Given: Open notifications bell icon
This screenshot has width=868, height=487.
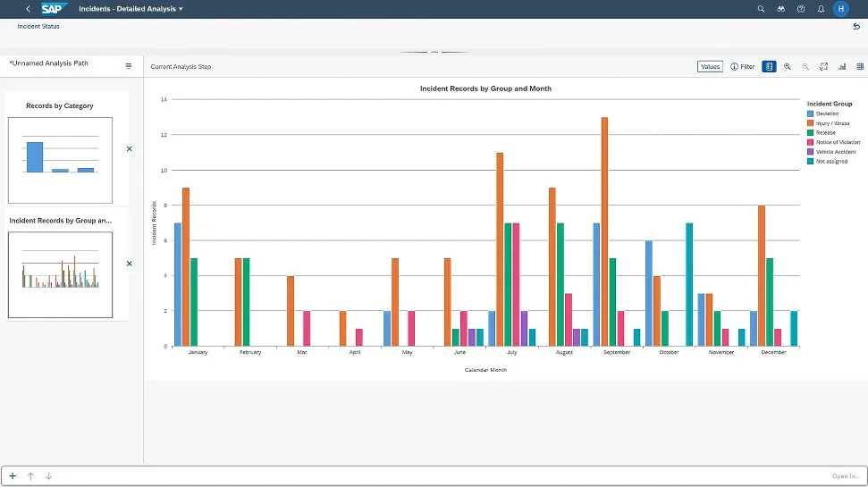Looking at the screenshot, I should click(x=821, y=9).
